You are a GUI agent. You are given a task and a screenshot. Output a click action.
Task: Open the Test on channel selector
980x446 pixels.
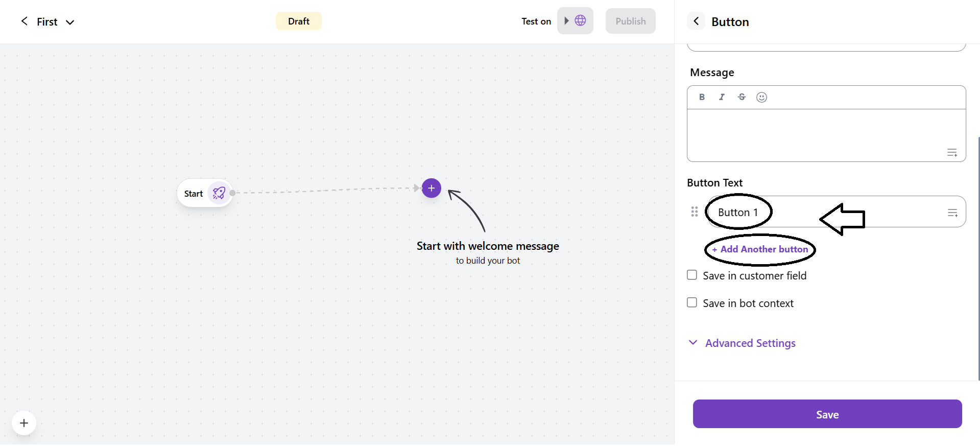pos(575,21)
